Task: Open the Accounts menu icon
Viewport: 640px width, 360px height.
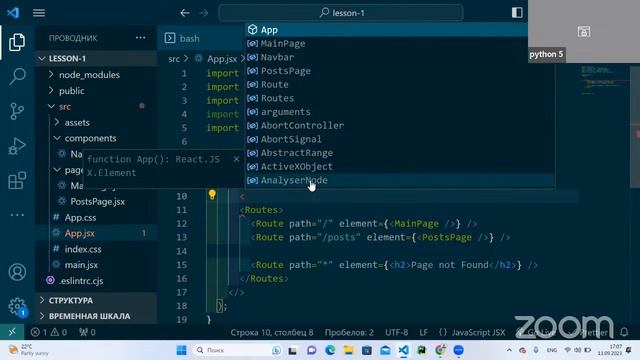Action: [17, 272]
